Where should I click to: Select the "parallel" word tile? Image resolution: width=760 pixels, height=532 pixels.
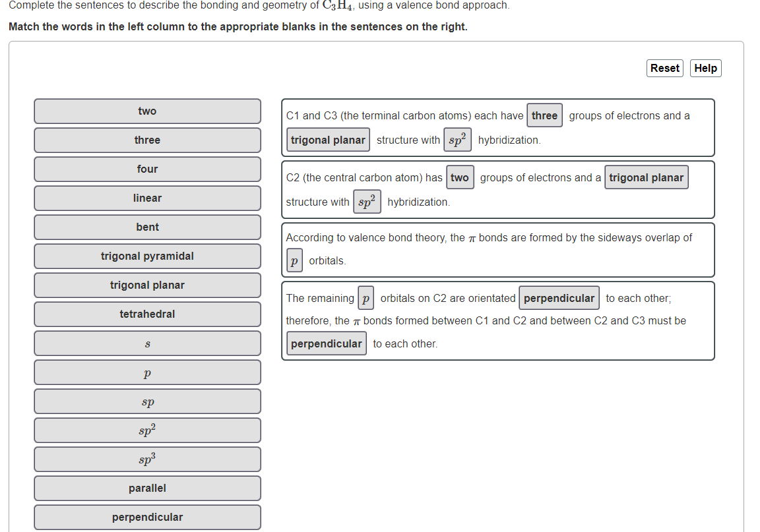pos(147,488)
